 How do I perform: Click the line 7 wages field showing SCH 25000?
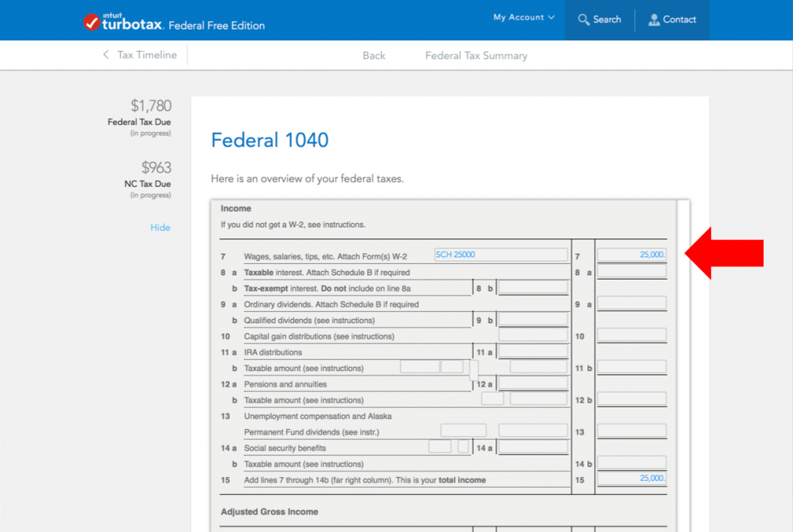(499, 255)
